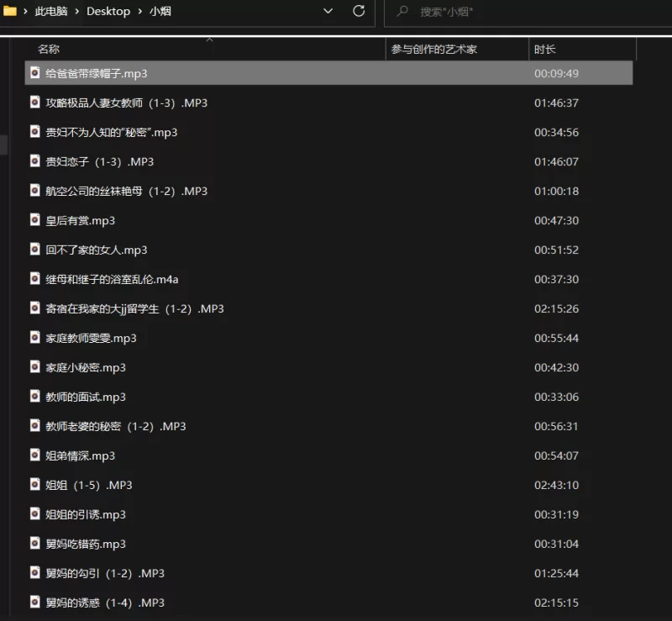Click the duration value 00:47:30
The height and width of the screenshot is (621, 672).
(556, 220)
